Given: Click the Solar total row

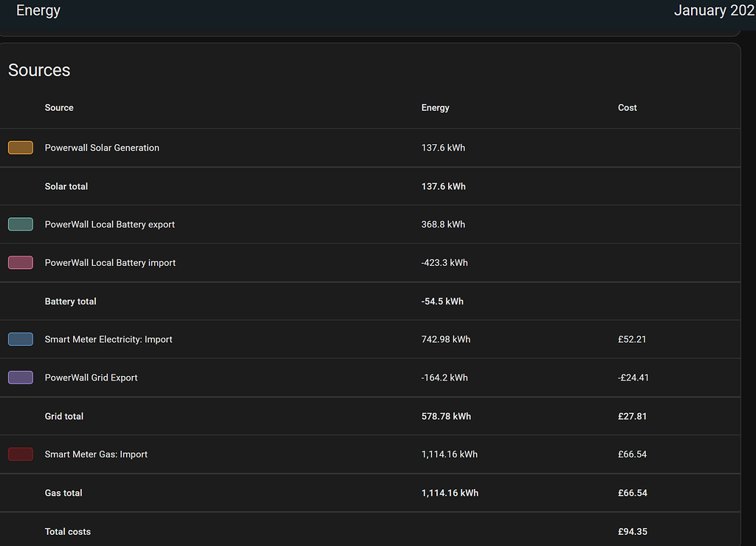Looking at the screenshot, I should [66, 186].
